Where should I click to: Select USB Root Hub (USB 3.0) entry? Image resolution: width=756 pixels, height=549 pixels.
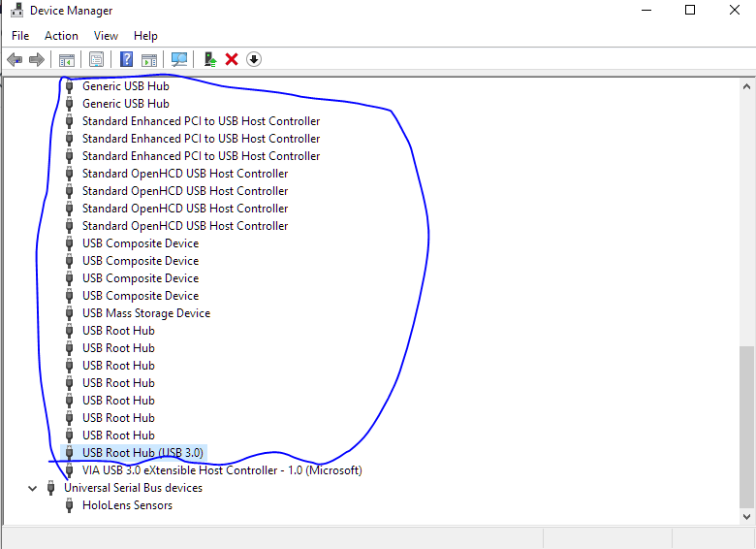tap(142, 453)
